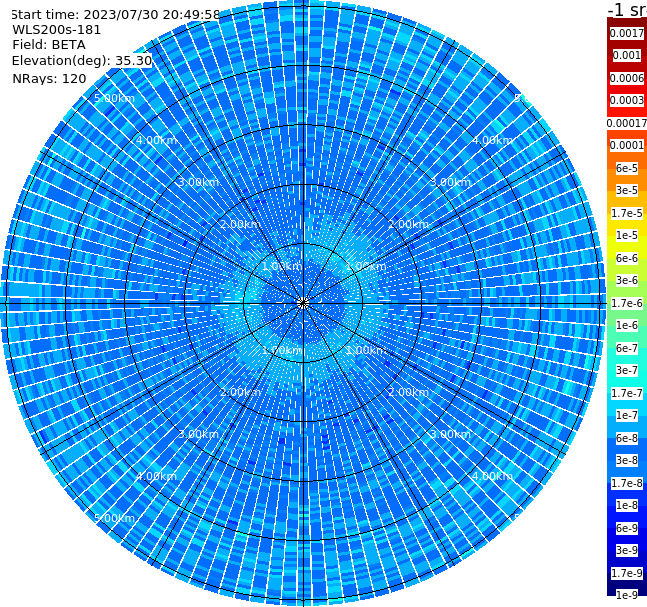647x607 pixels.
Task: Click the 1e-5 colorbar tick label
Action: click(627, 235)
